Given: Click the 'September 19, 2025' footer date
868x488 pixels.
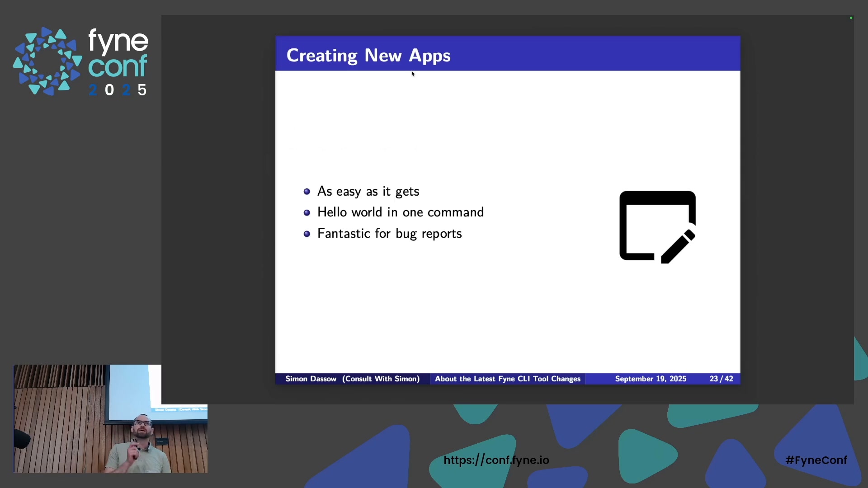Looking at the screenshot, I should (650, 379).
